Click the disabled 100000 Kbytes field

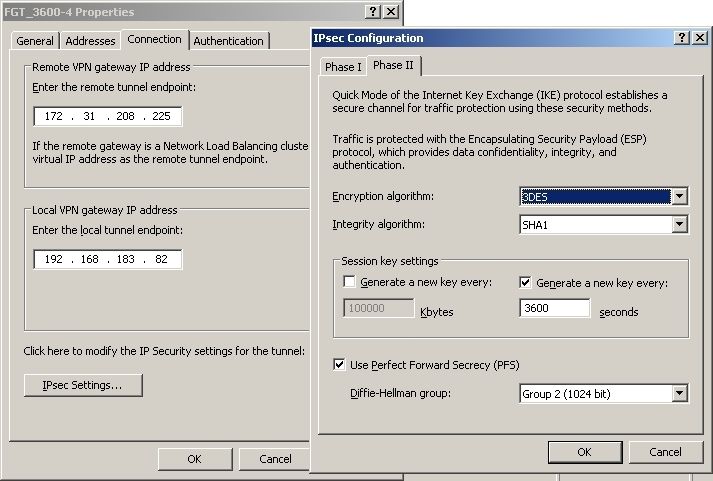point(378,308)
